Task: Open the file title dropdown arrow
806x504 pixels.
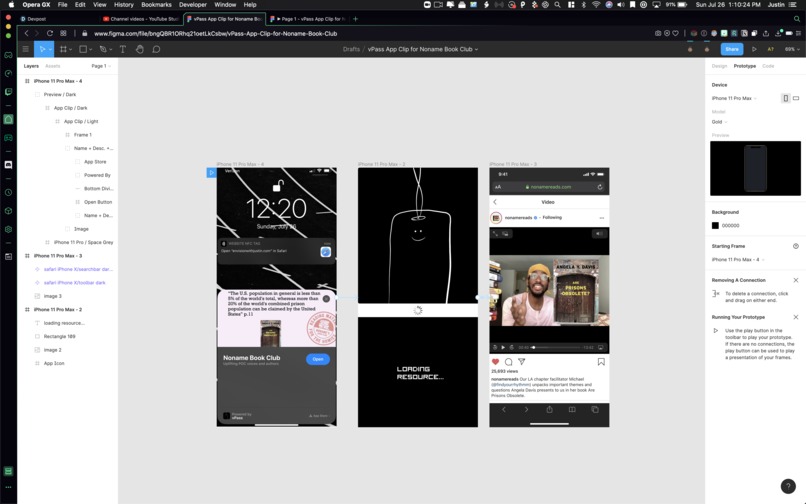Action: pyautogui.click(x=476, y=49)
